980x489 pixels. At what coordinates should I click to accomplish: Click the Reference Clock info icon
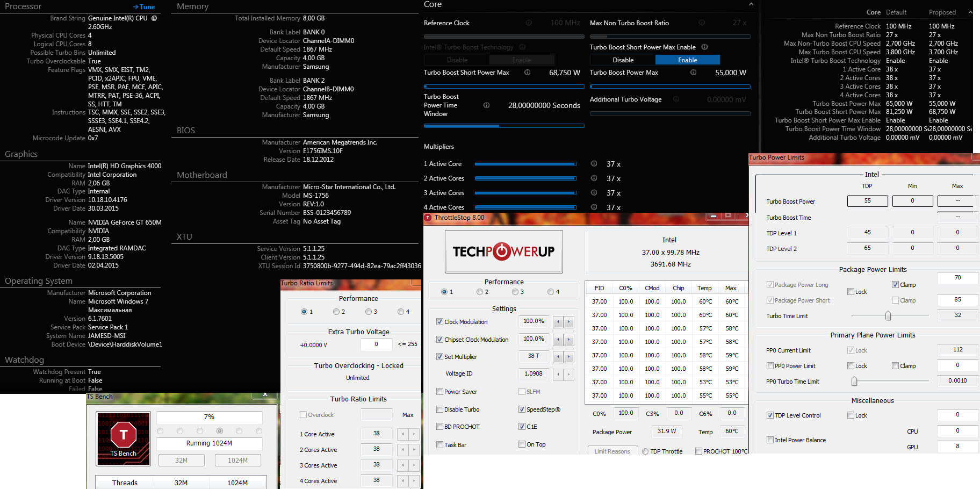coord(529,23)
